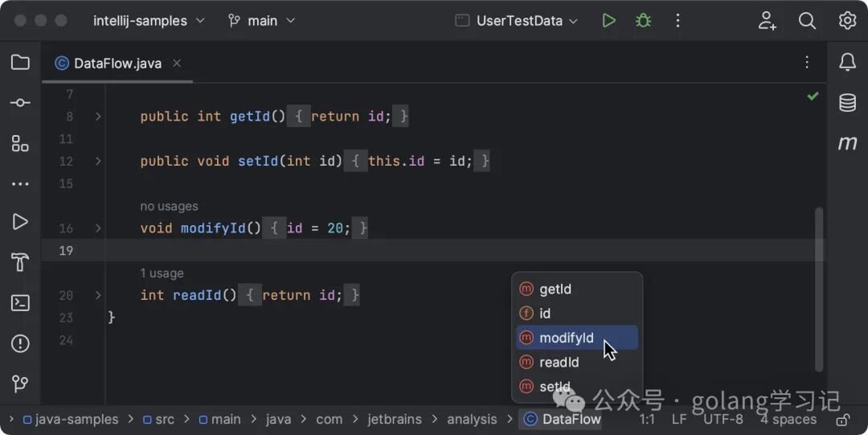The image size is (868, 435).
Task: Show more tool windows ellipsis
Action: coord(20,184)
